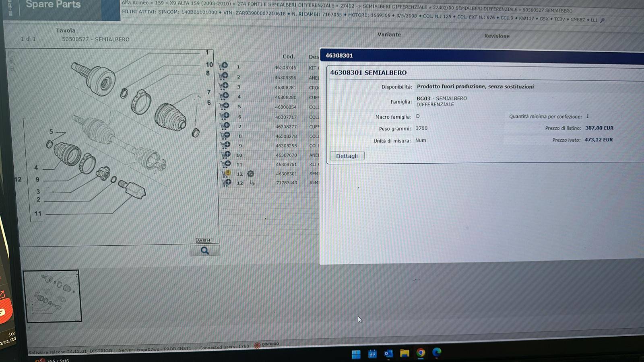Click the weight value 3700
This screenshot has width=644, height=362.
tap(421, 128)
